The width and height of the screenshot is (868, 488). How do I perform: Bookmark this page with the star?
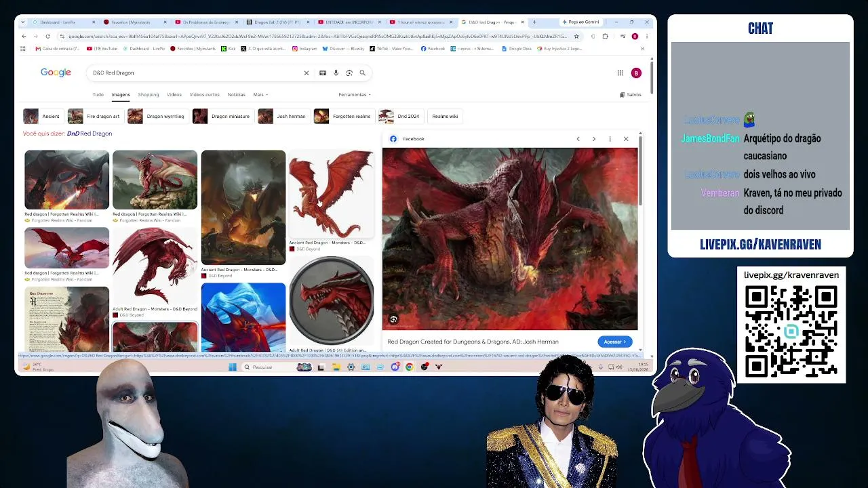pyautogui.click(x=576, y=36)
